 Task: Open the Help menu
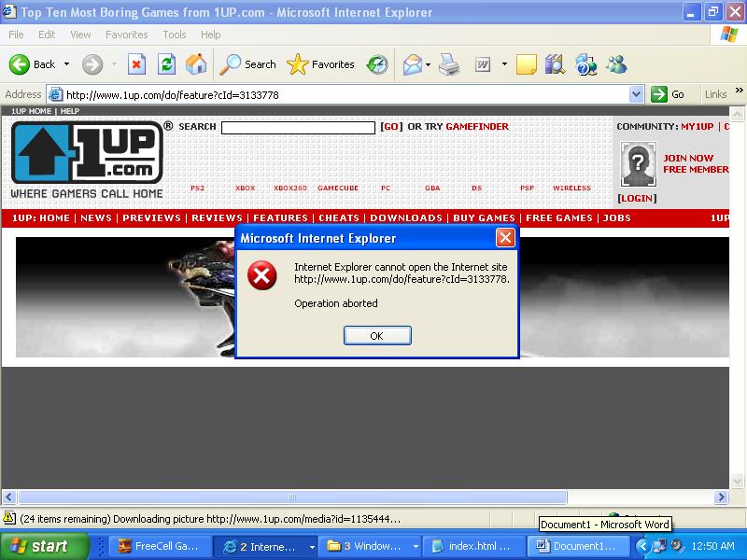coord(211,35)
